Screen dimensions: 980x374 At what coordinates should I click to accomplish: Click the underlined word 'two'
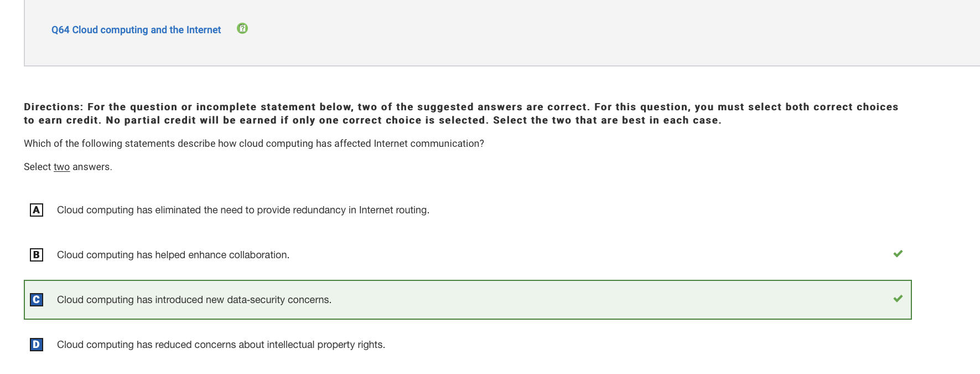pyautogui.click(x=61, y=167)
